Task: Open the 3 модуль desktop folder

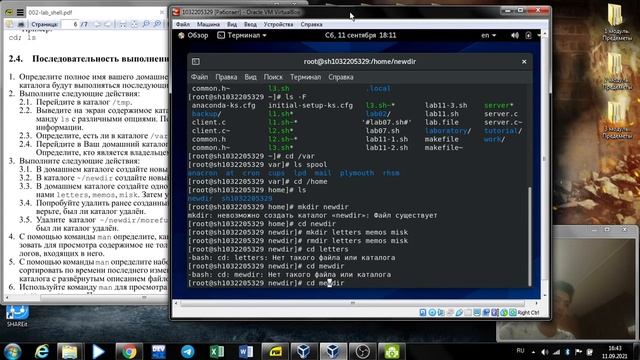Action: (617, 120)
